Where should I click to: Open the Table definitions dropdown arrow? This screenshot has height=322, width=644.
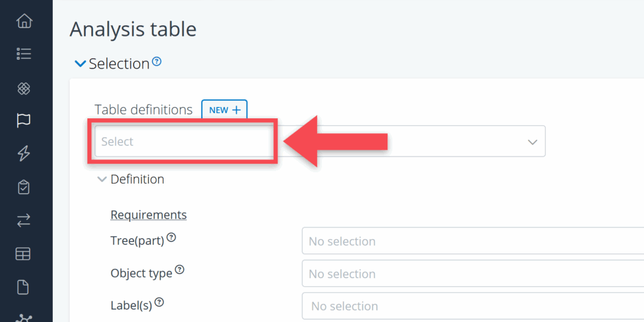click(x=532, y=142)
